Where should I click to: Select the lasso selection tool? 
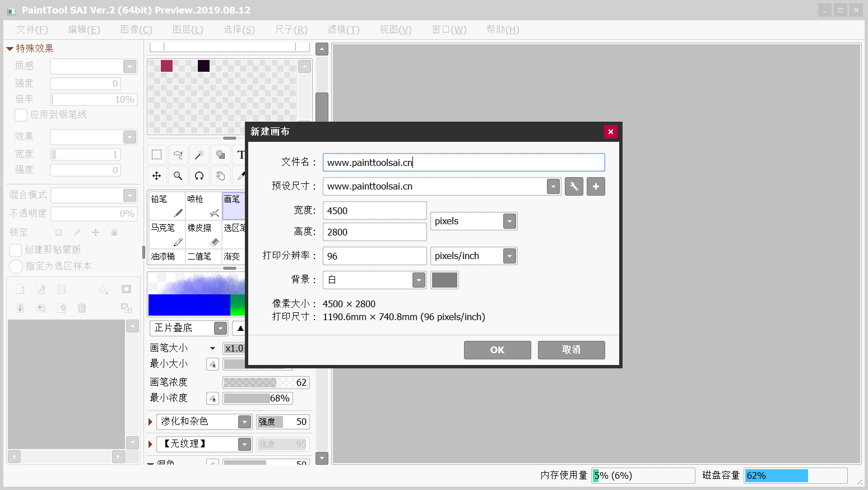coord(178,155)
